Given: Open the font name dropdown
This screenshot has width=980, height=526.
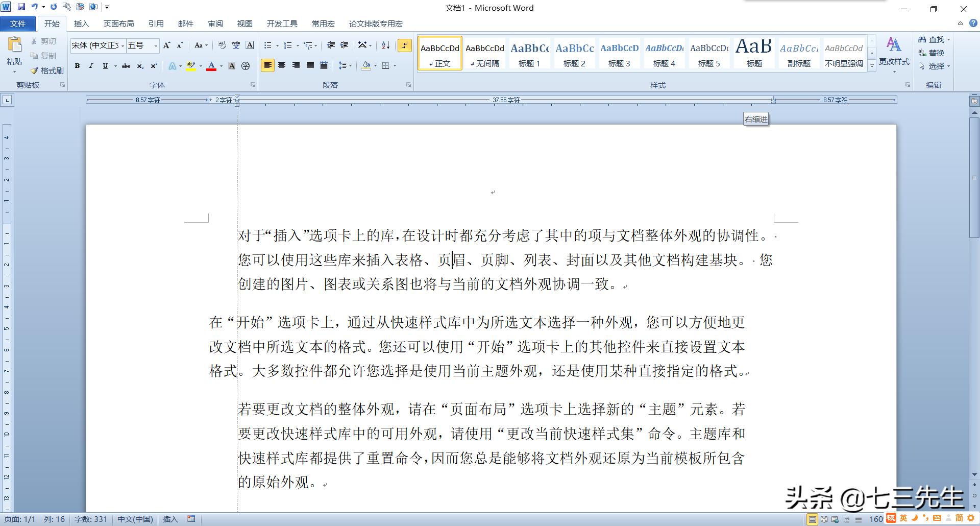Looking at the screenshot, I should click(122, 45).
